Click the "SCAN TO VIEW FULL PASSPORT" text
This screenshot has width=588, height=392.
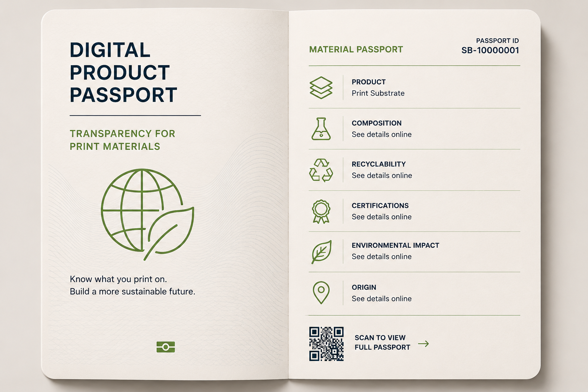click(x=382, y=343)
